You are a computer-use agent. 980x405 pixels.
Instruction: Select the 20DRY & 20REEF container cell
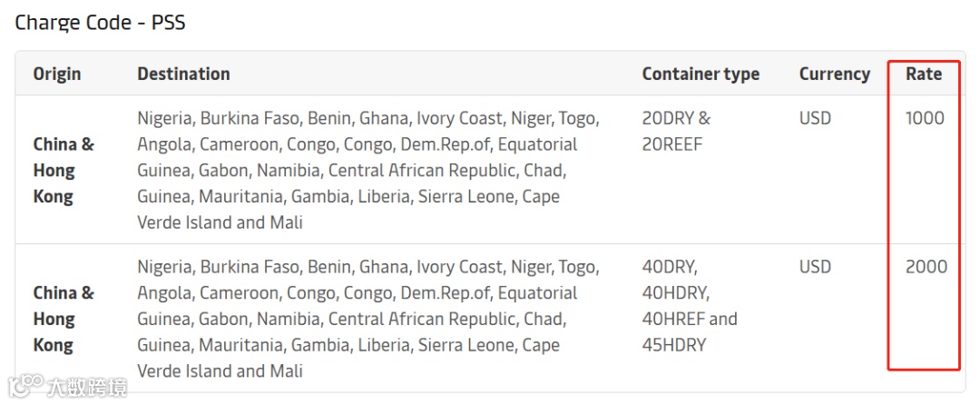676,131
